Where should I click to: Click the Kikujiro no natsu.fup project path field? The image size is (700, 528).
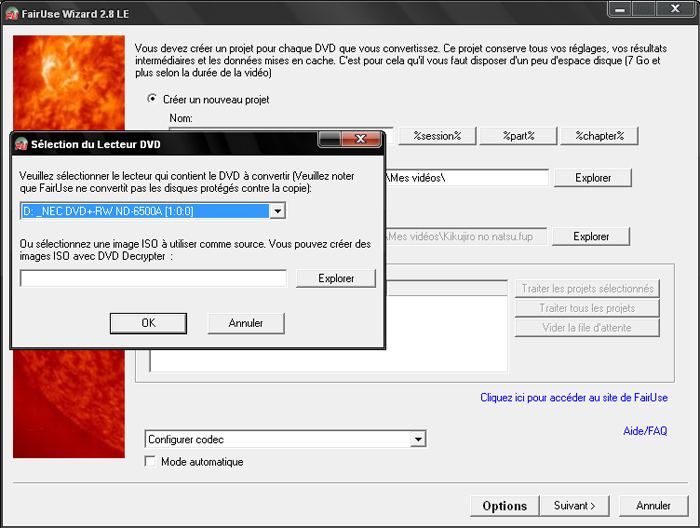click(466, 237)
